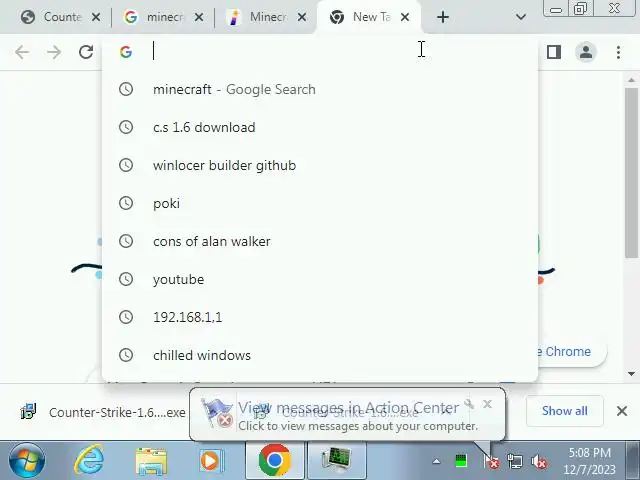Launch Internet Explorer from taskbar

coord(89,460)
